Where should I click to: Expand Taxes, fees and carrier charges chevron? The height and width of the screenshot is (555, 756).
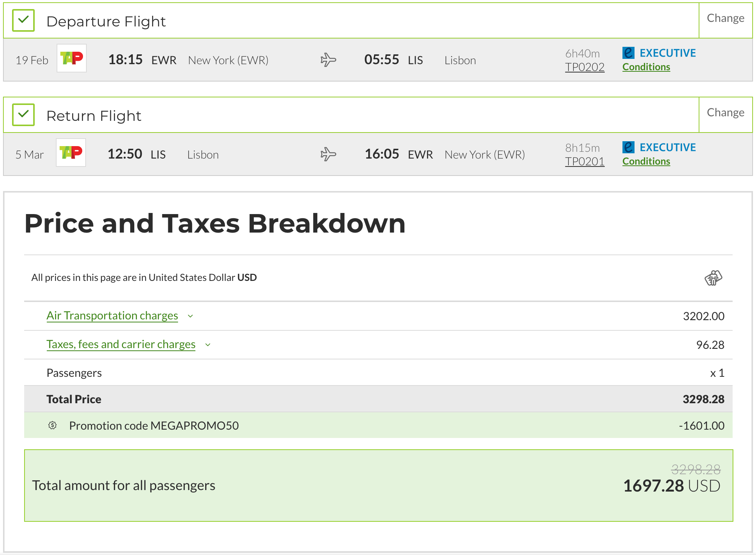tap(208, 345)
